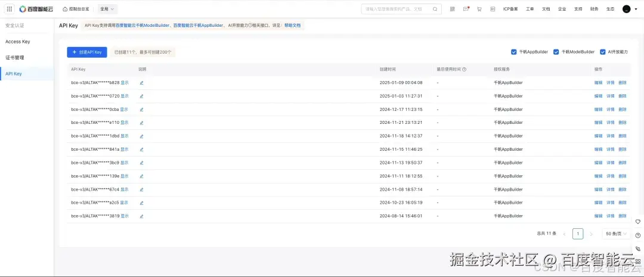Click 详情 for key created 2024-11-21
The width and height of the screenshot is (644, 277).
click(x=611, y=123)
